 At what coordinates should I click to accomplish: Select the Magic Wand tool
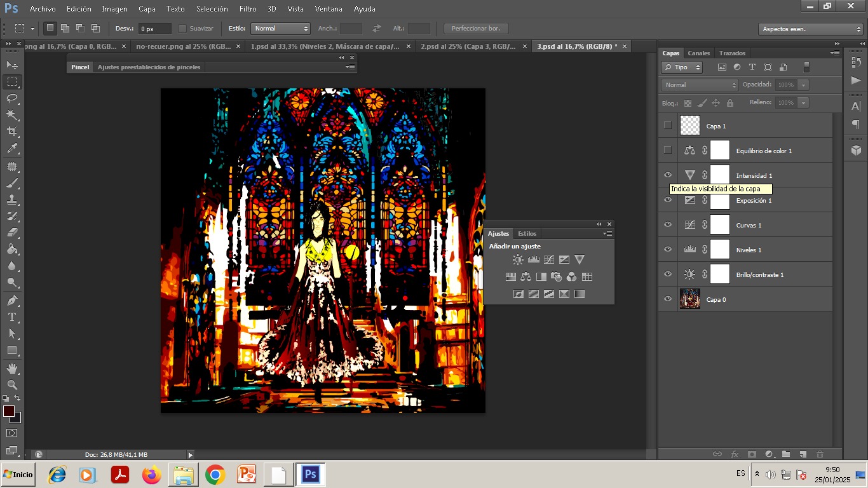pos(12,115)
